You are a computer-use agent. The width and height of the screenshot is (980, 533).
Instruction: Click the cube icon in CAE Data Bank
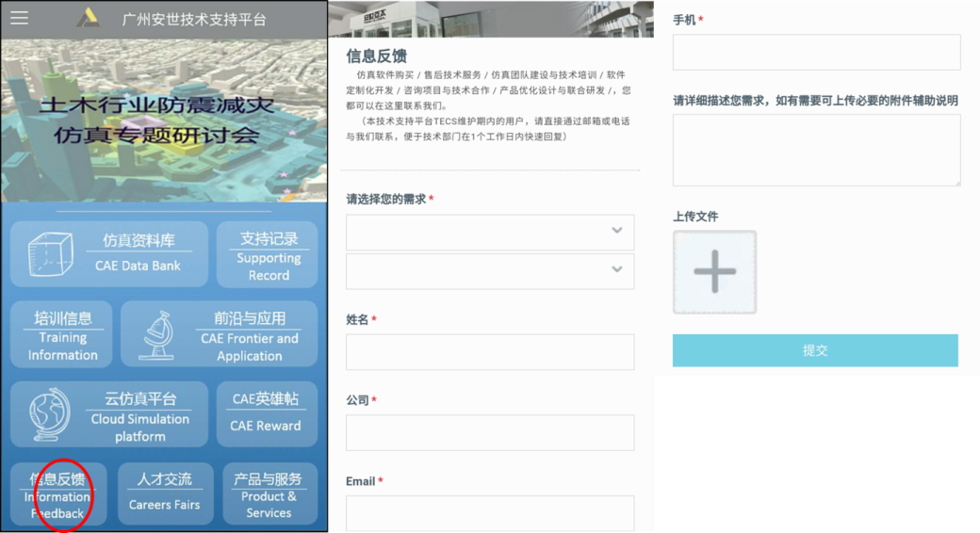50,254
